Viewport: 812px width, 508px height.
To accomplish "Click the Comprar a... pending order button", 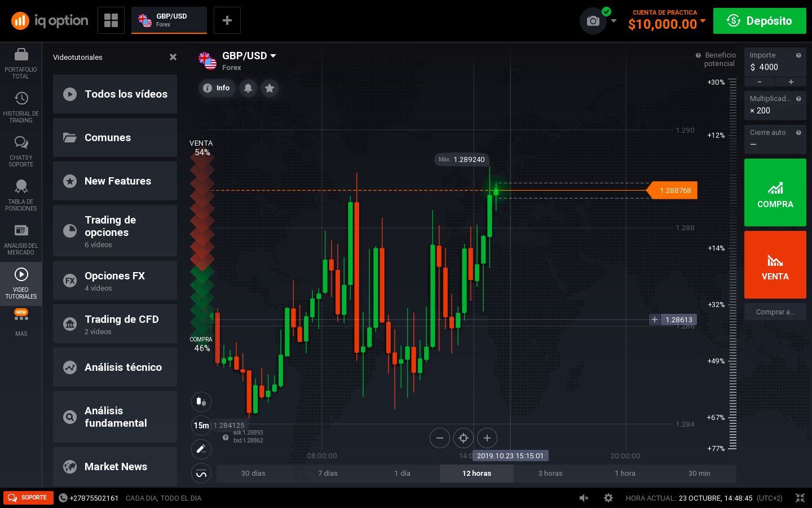I will coord(775,312).
